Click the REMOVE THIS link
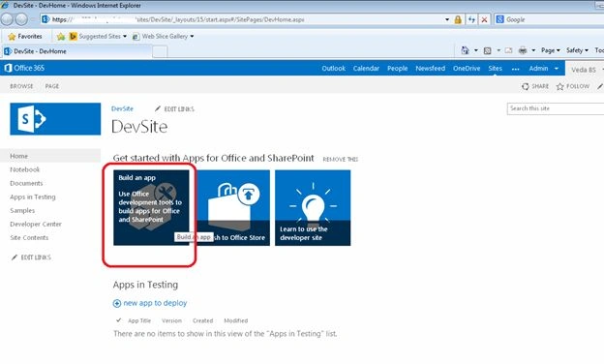The image size is (604, 364). click(x=340, y=159)
